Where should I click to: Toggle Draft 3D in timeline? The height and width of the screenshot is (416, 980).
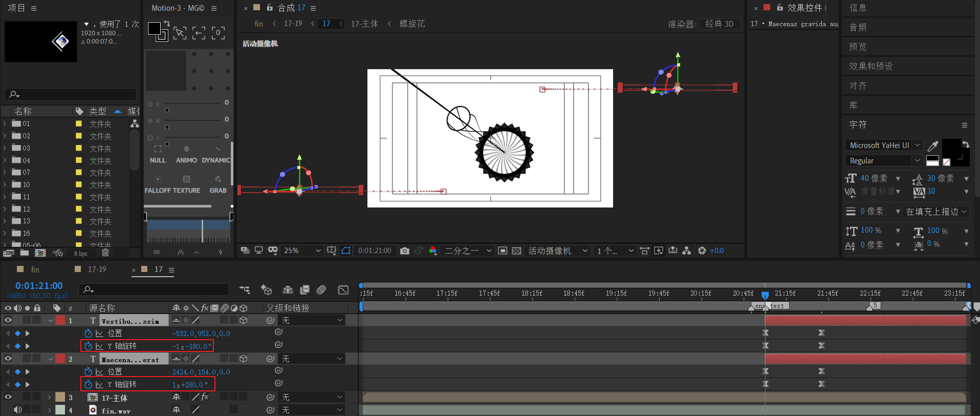(266, 290)
